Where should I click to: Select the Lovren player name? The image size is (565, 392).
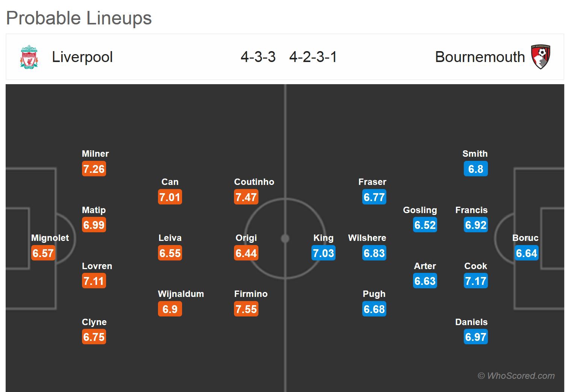[x=97, y=266]
